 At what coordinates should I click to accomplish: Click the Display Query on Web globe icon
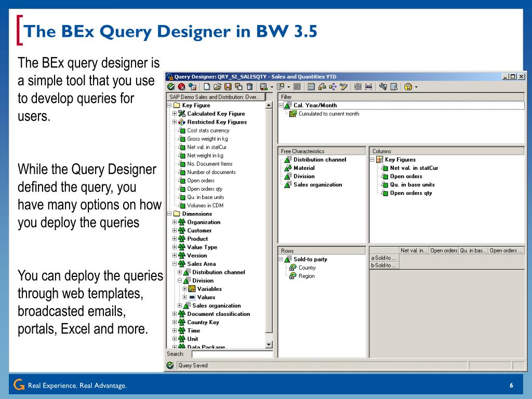[x=192, y=87]
